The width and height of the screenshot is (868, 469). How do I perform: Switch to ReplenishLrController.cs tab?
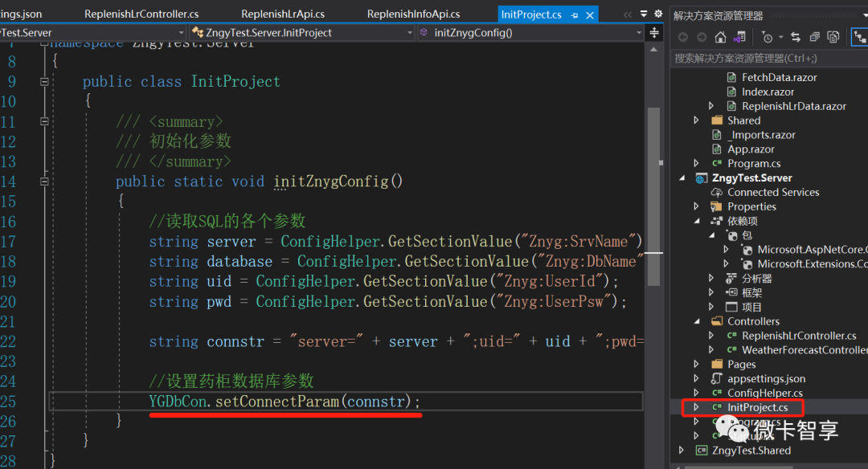tap(141, 14)
